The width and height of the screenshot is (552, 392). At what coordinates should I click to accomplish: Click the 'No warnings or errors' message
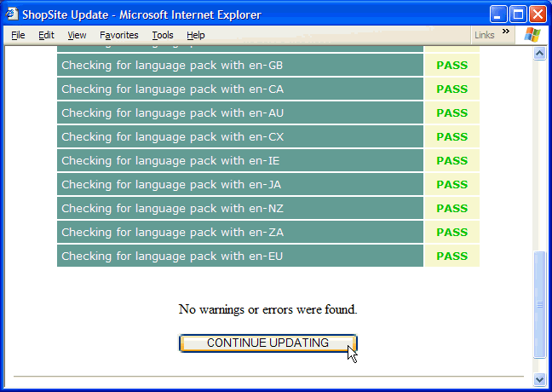[x=267, y=309]
